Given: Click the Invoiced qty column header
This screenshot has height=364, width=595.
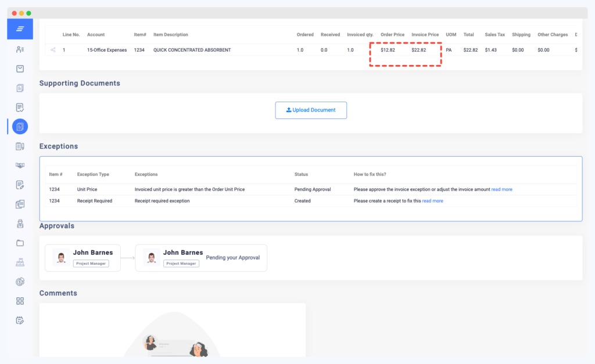Looking at the screenshot, I should point(360,34).
